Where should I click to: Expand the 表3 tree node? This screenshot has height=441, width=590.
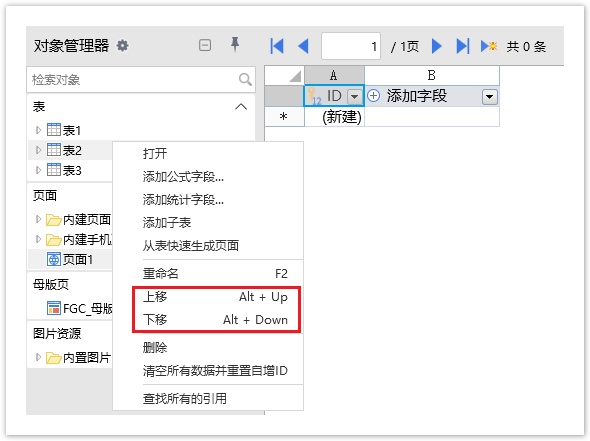tap(38, 170)
